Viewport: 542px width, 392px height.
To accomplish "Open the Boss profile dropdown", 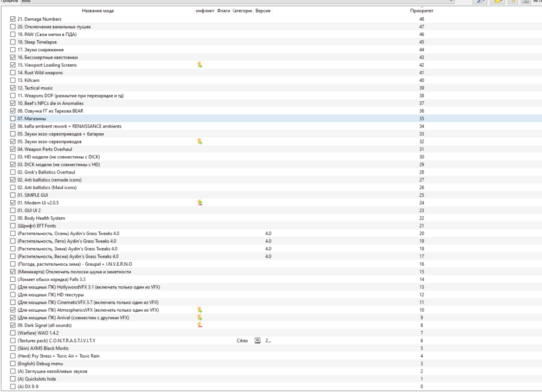I will coord(450,1).
